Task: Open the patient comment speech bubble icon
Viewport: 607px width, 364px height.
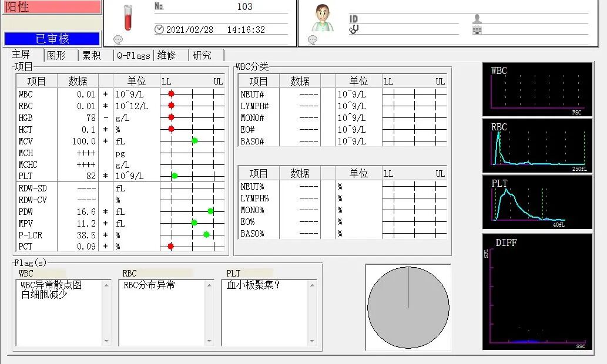Action: pos(313,39)
